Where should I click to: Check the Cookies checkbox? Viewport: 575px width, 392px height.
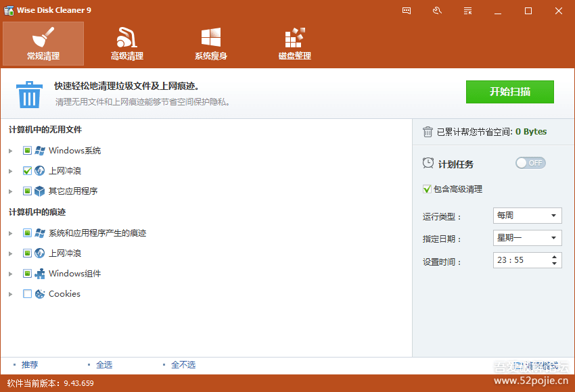coord(27,293)
